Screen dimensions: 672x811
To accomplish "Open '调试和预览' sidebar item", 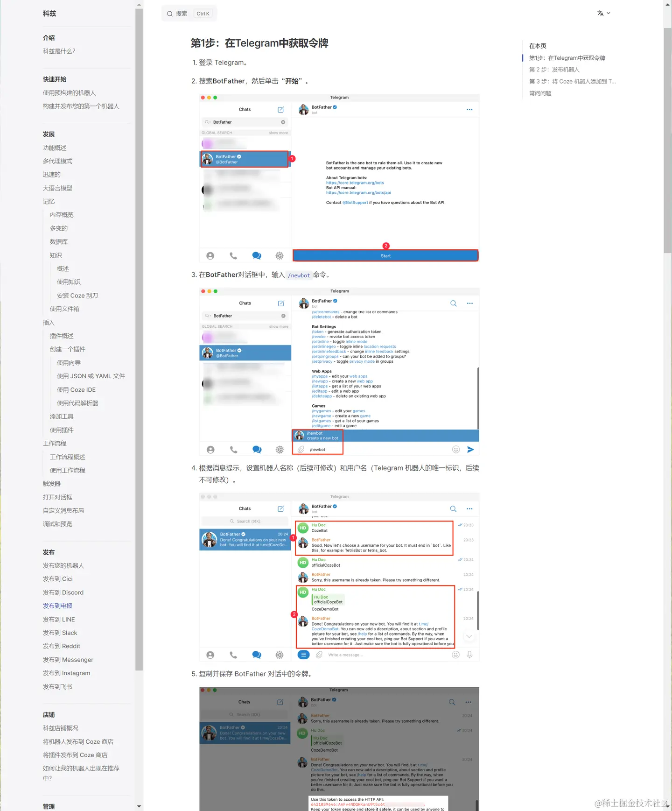I will [58, 524].
